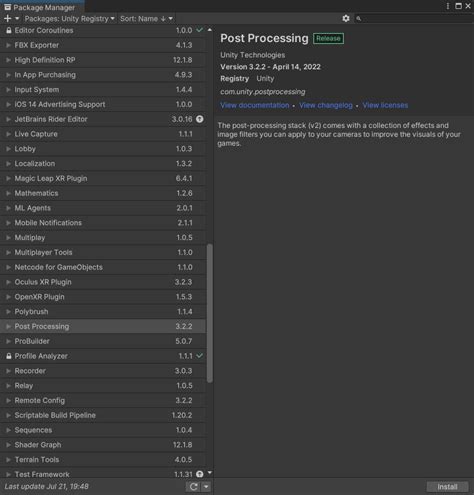Select Magic Leap XR Plugin package
Image resolution: width=474 pixels, height=495 pixels.
coord(103,178)
